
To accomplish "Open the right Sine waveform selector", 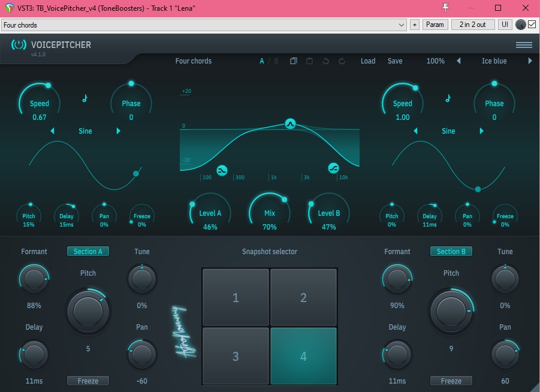I will coord(448,131).
